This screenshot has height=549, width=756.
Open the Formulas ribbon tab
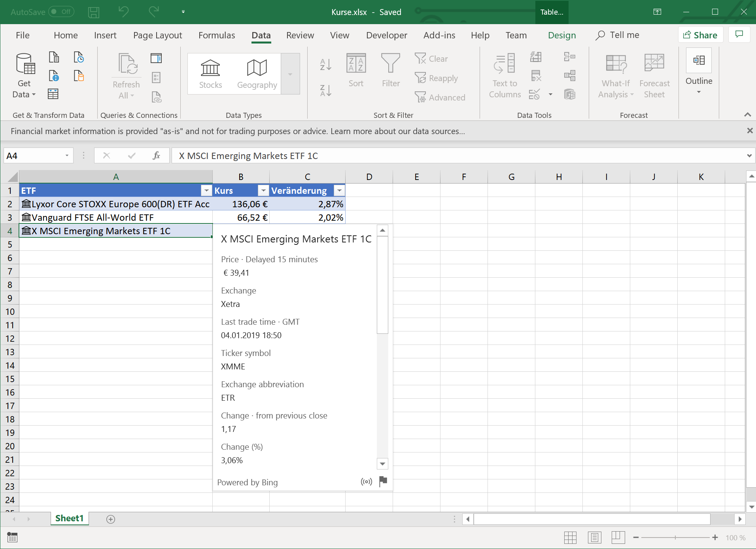pyautogui.click(x=217, y=35)
